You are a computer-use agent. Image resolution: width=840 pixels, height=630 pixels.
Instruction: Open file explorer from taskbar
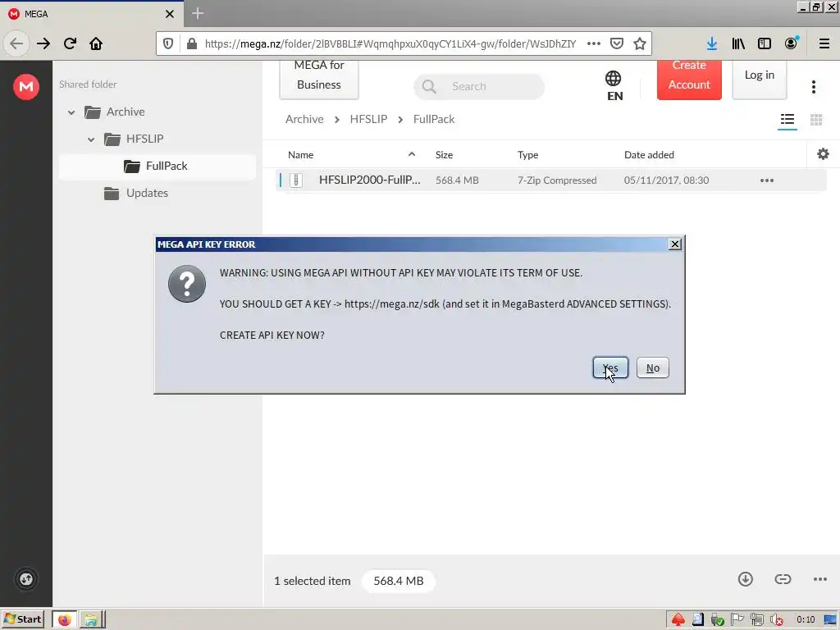click(x=91, y=619)
